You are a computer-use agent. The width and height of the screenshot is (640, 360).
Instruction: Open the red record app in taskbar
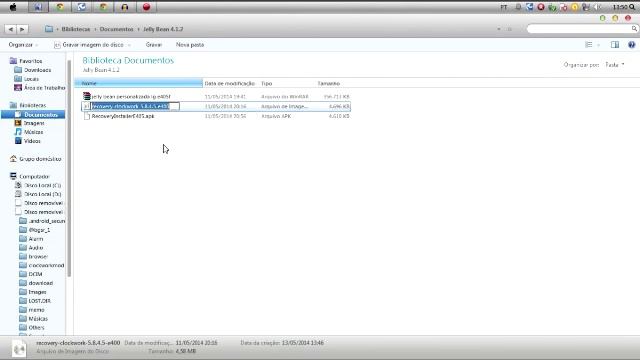point(146,7)
